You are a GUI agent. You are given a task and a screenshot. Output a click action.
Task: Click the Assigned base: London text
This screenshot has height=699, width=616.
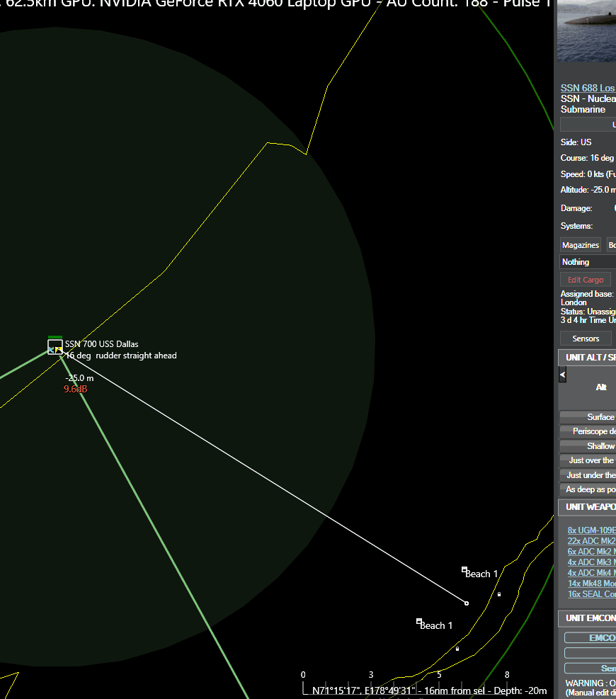[x=587, y=297]
